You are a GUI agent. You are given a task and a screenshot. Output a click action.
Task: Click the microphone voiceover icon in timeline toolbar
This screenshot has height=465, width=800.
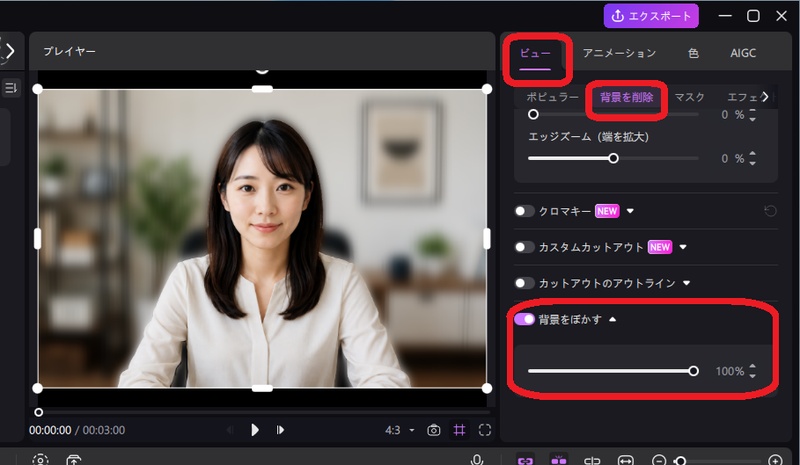tap(477, 460)
